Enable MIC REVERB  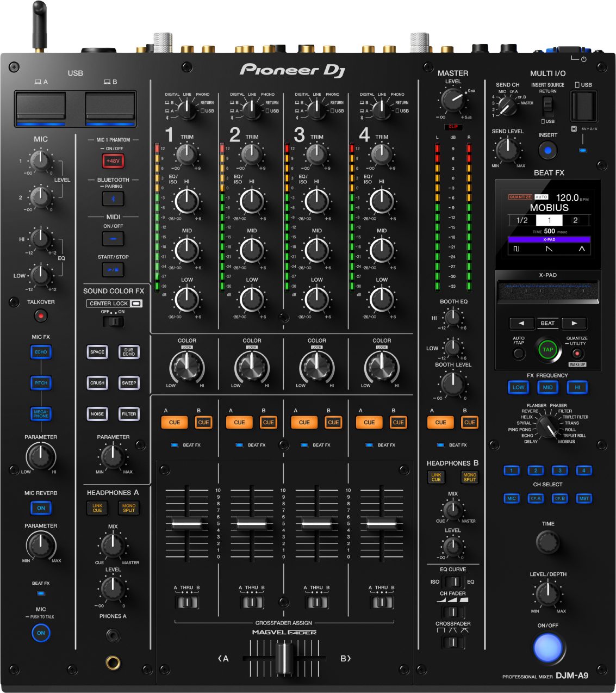click(40, 508)
